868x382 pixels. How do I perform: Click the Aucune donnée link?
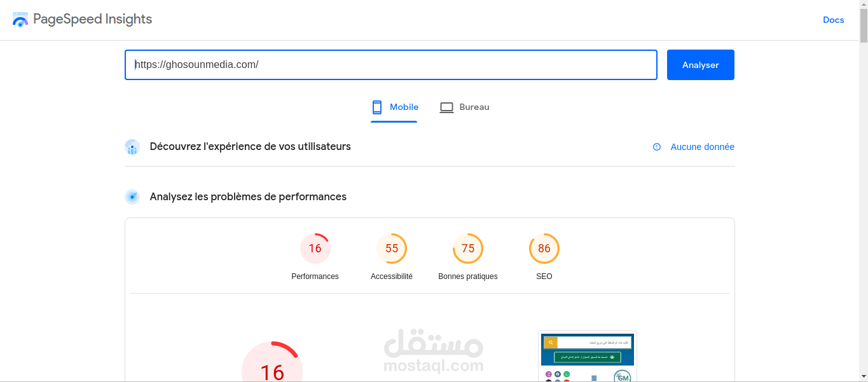(702, 147)
